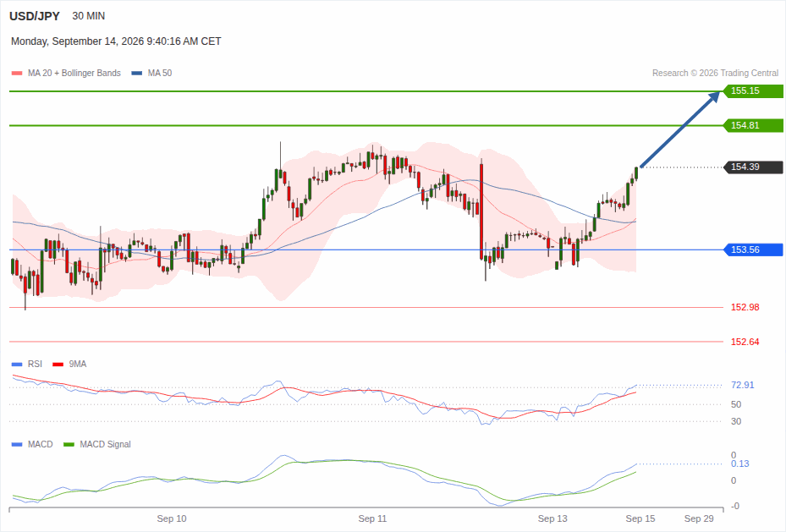
Task: Click the blue MACD legend swatch
Action: point(17,444)
